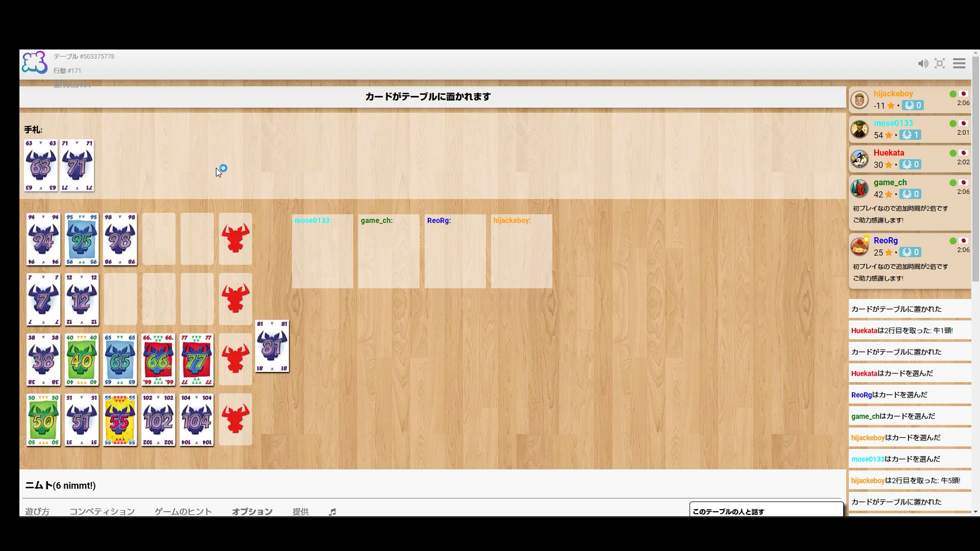The image size is (980, 551).
Task: Click red bull head of second row
Action: [x=235, y=299]
